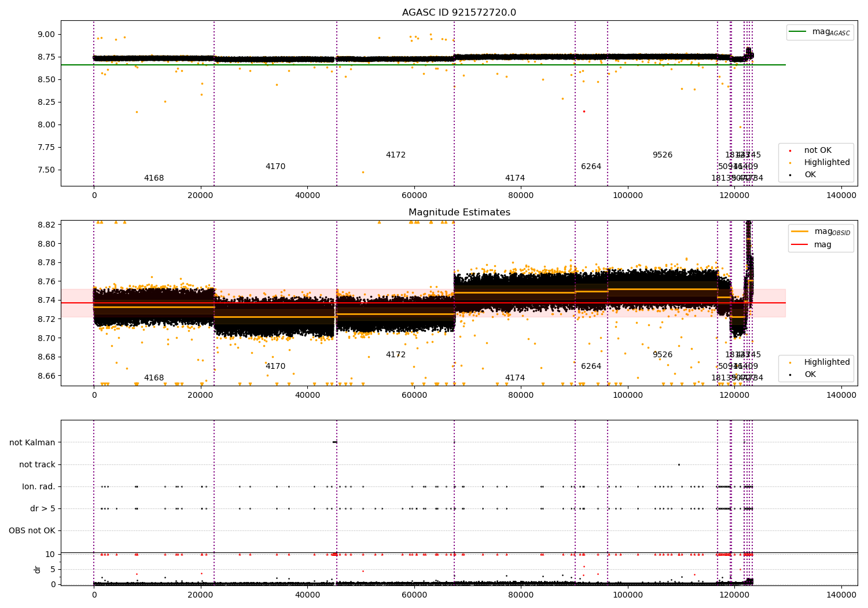Click obsid label "4172" in the top plot
The height and width of the screenshot is (608, 868).
(396, 155)
